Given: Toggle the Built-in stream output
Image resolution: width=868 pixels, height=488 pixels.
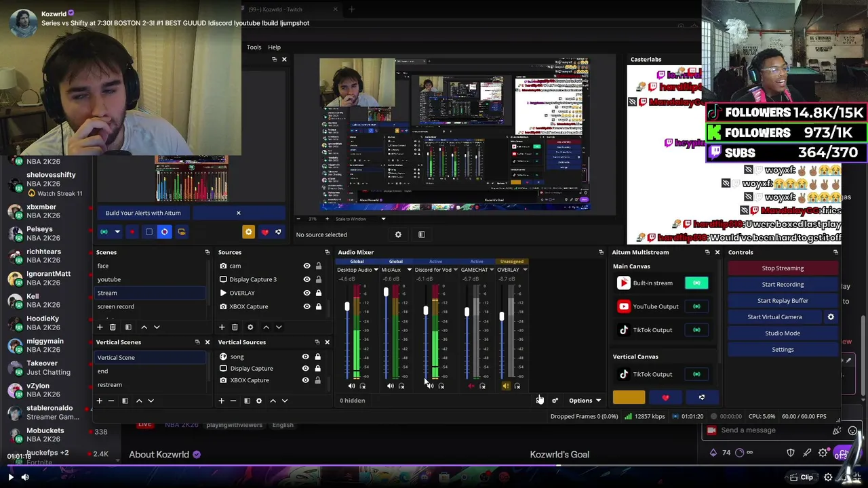Looking at the screenshot, I should pyautogui.click(x=696, y=283).
